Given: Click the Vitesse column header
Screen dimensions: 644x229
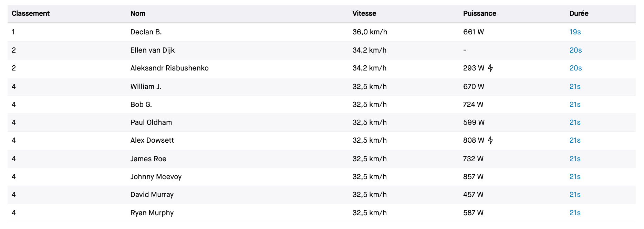Looking at the screenshot, I should tap(364, 13).
